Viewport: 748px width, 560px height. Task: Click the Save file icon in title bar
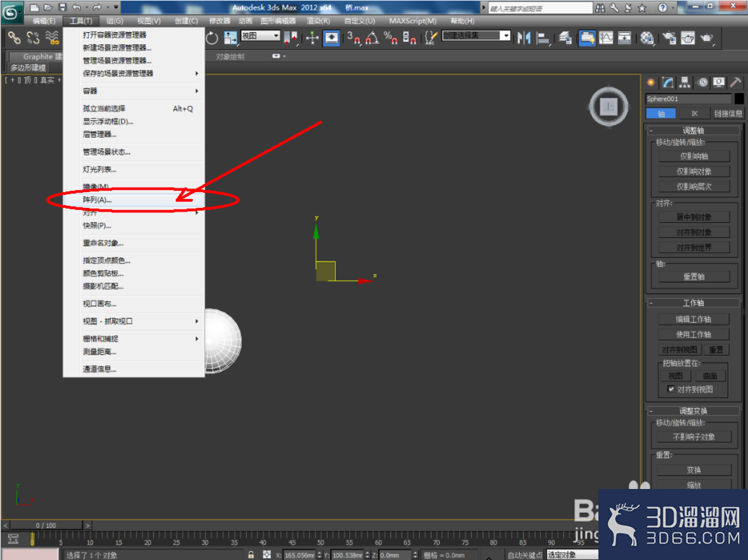tap(63, 7)
